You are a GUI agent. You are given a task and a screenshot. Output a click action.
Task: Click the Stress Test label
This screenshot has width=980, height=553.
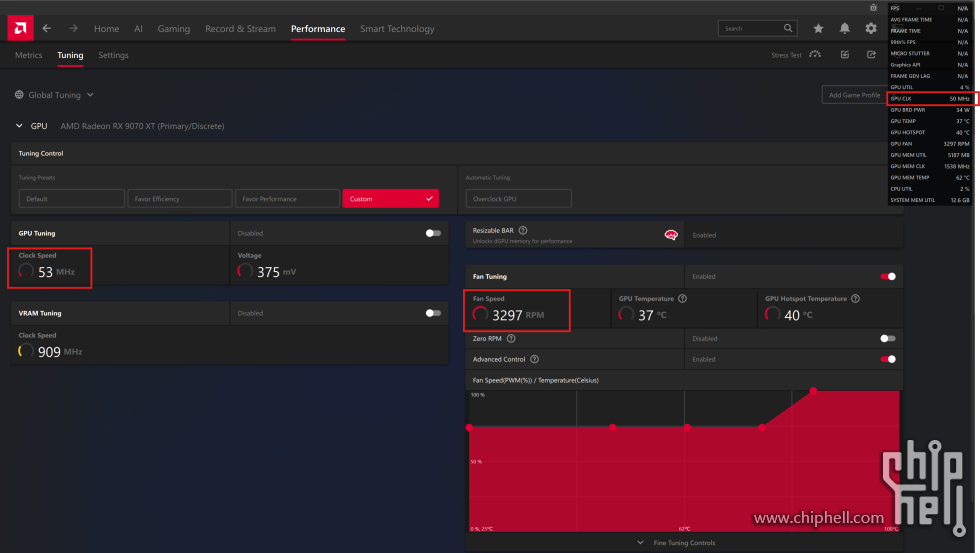(x=786, y=55)
